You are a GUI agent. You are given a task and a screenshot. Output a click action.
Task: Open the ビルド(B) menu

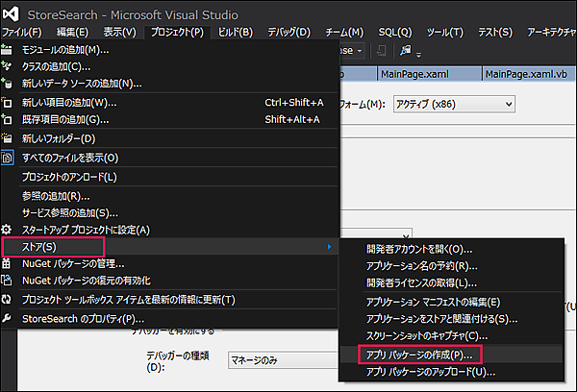click(x=236, y=32)
